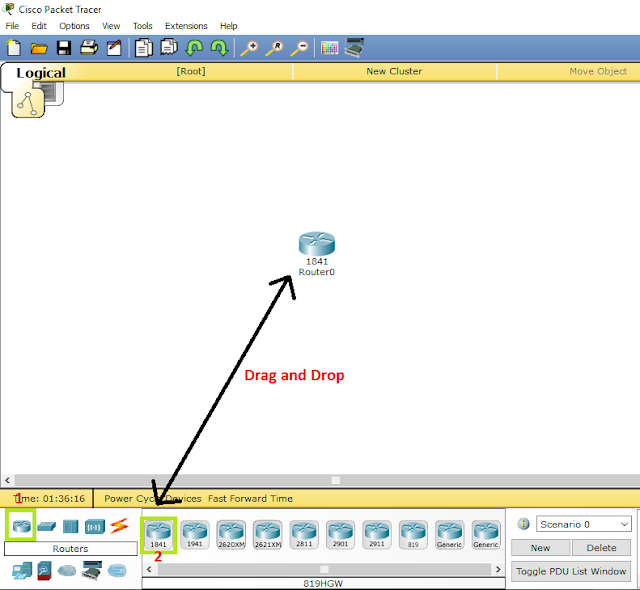Image resolution: width=640 pixels, height=590 pixels.
Task: Pick the 2620XM router model
Action: (x=231, y=535)
